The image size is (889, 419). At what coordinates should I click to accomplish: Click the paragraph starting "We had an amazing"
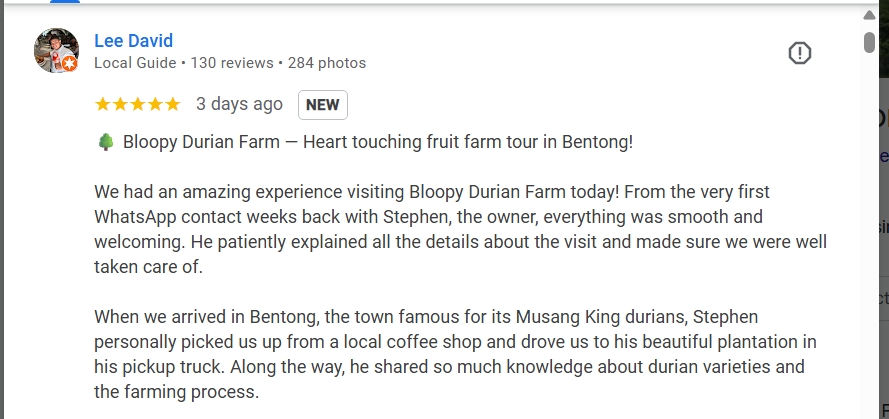click(460, 229)
